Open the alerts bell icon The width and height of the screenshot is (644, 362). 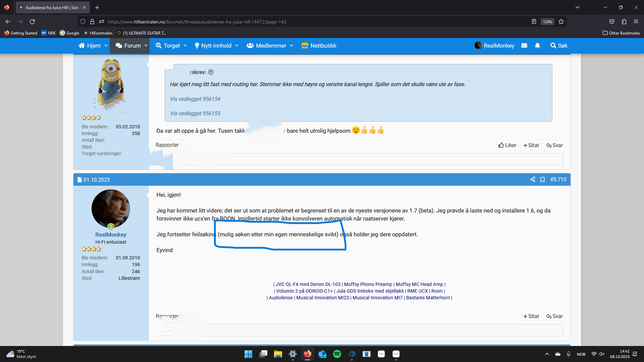(537, 46)
